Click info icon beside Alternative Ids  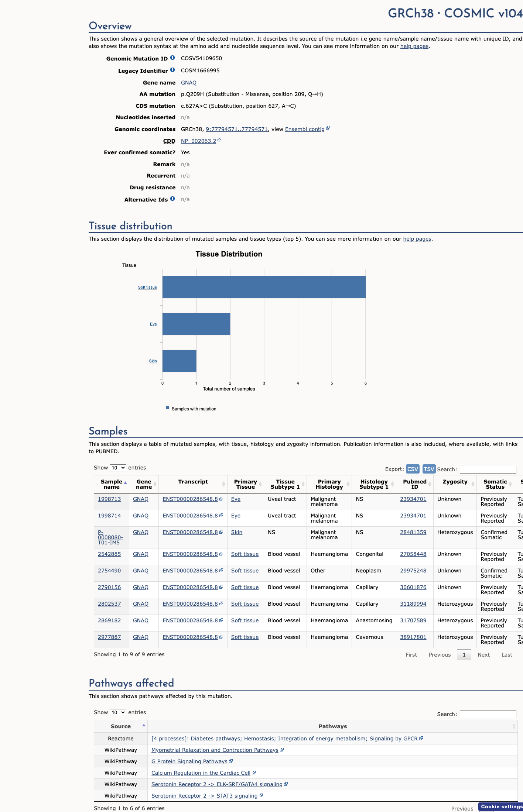(172, 199)
